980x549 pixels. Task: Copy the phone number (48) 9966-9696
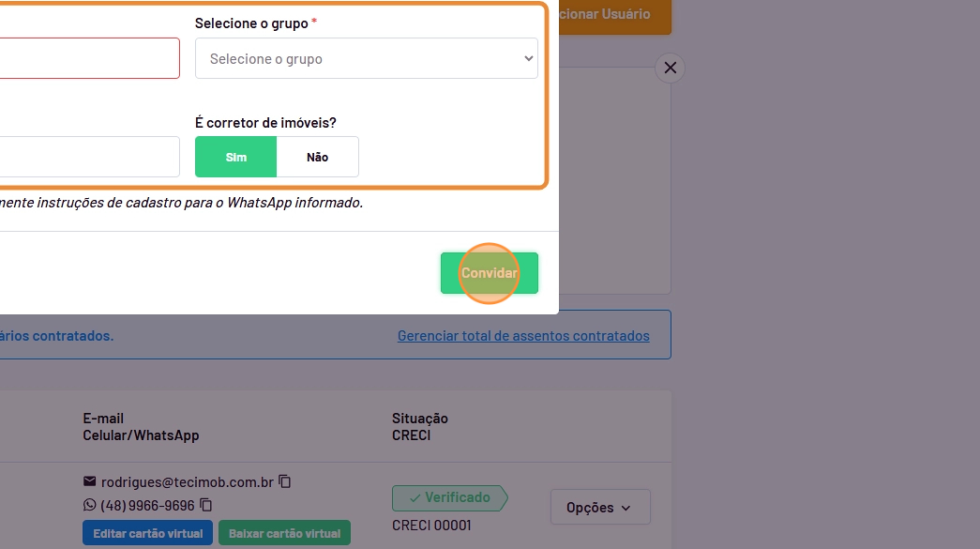tap(206, 505)
